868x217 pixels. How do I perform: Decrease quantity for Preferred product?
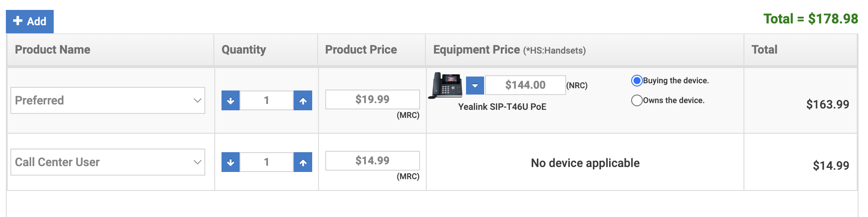point(231,100)
